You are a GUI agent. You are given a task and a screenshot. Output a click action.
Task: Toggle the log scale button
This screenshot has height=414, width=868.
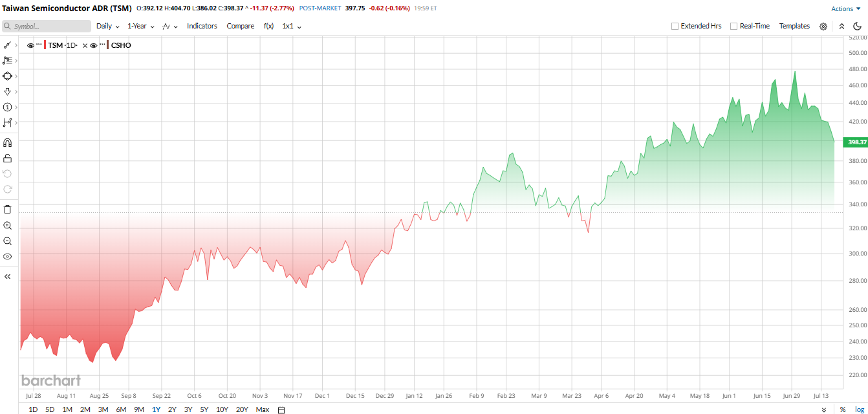point(860,409)
